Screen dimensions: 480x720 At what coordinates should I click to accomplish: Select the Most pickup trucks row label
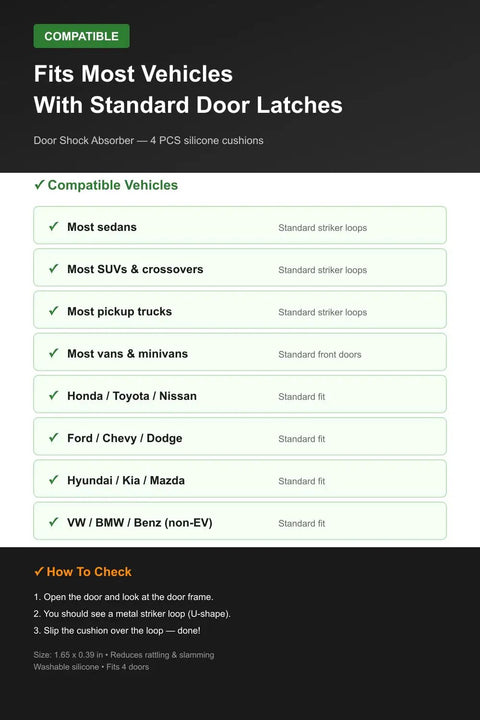119,311
